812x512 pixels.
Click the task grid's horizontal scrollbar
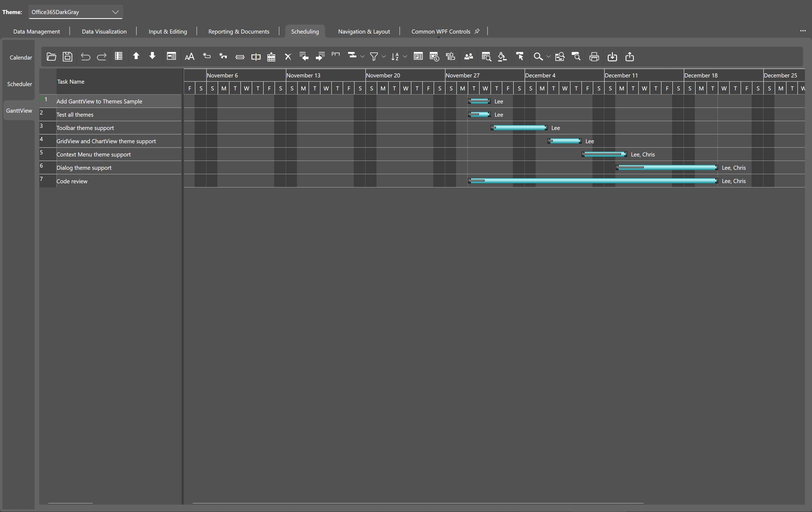(x=70, y=503)
